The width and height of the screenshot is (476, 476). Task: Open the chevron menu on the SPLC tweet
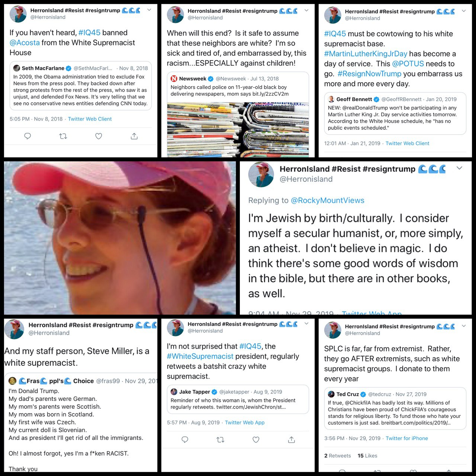pos(464,326)
